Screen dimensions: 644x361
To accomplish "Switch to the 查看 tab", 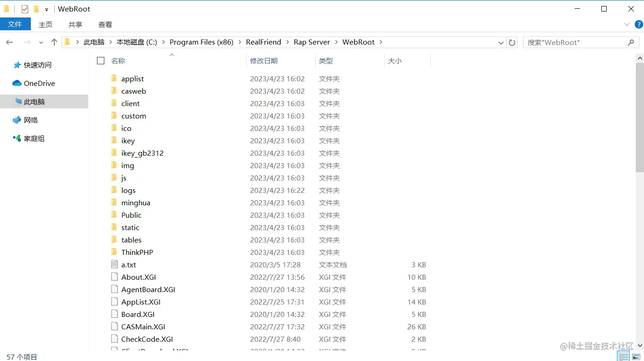I will (x=105, y=24).
